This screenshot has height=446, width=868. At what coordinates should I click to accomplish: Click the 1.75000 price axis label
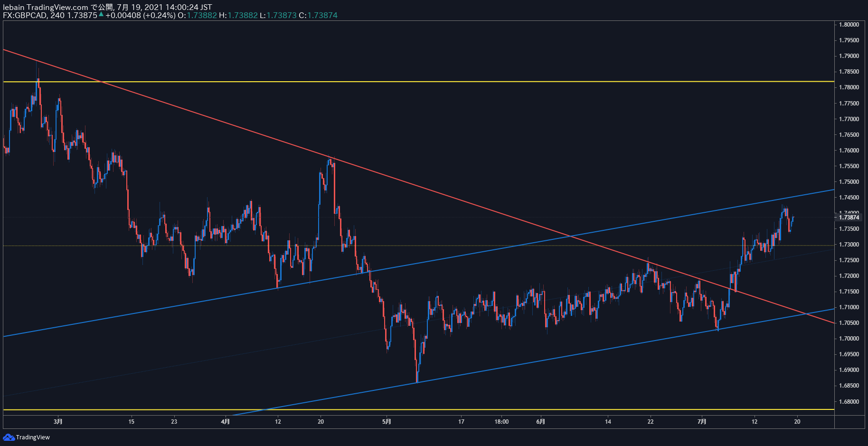(x=849, y=182)
